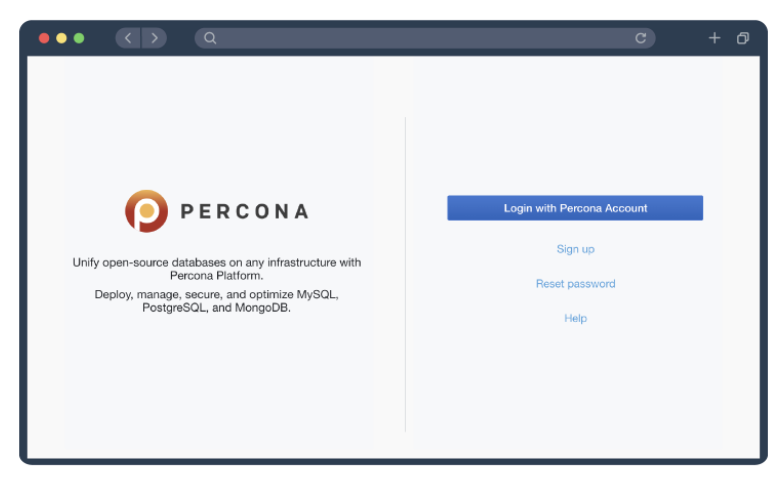Screen dimensions: 780x480
Task: Click Login with Percona Account button
Action: 575,208
